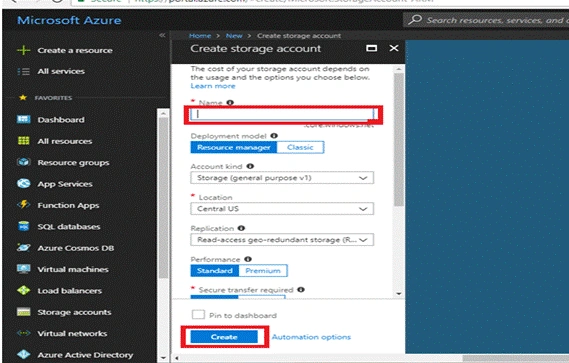The width and height of the screenshot is (569, 363).
Task: Select Premium performance option
Action: 263,271
